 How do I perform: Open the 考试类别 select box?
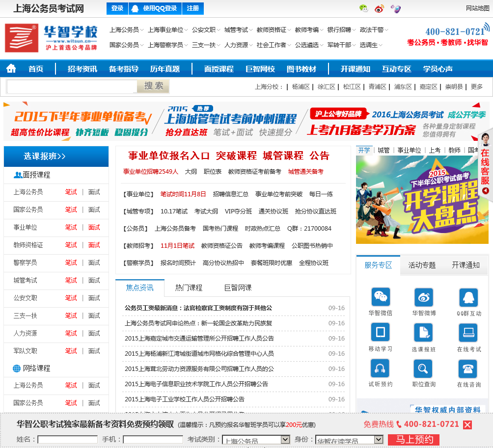[x=256, y=440]
